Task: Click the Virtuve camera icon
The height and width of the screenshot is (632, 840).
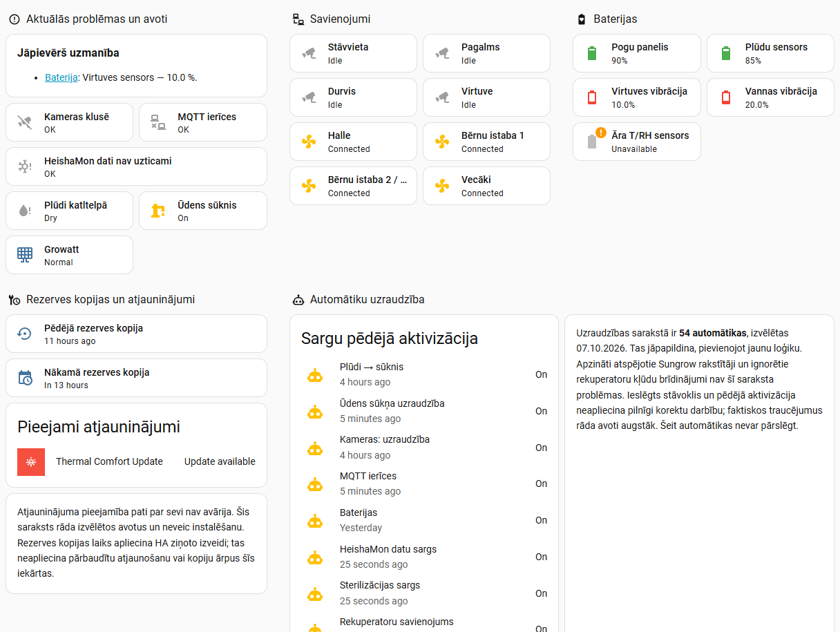Action: [442, 97]
